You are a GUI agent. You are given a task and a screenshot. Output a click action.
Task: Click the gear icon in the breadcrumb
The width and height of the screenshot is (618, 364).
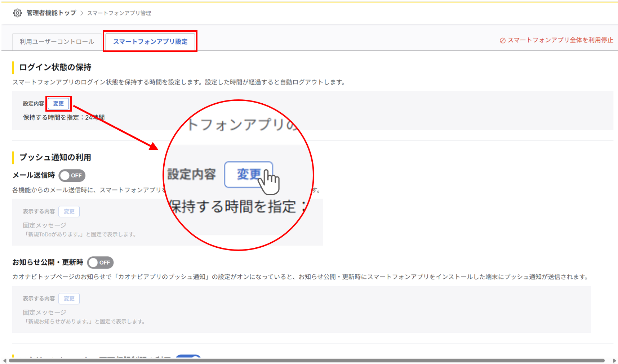[x=17, y=13]
